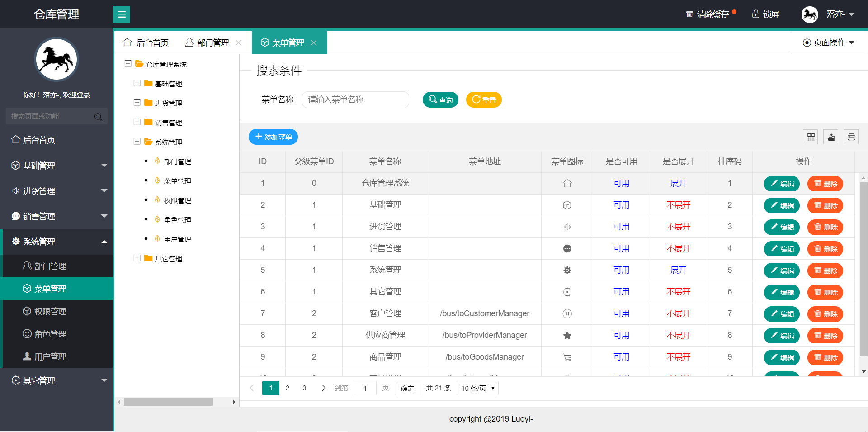Collapse the 系统管理 tree node
This screenshot has width=868, height=432.
[137, 142]
